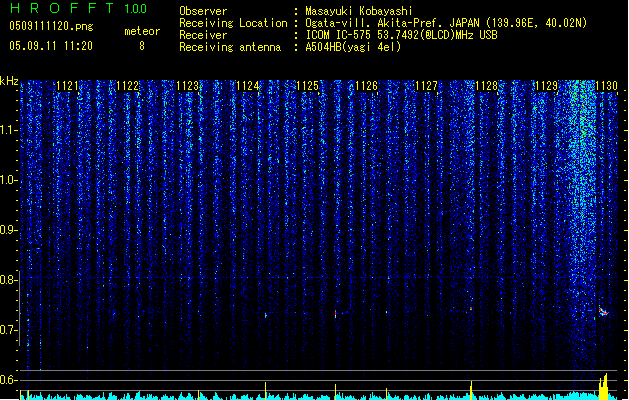Select antenna value A504HB(yagi 4el)
Image resolution: width=629 pixels, height=400 pixels.
pos(353,47)
